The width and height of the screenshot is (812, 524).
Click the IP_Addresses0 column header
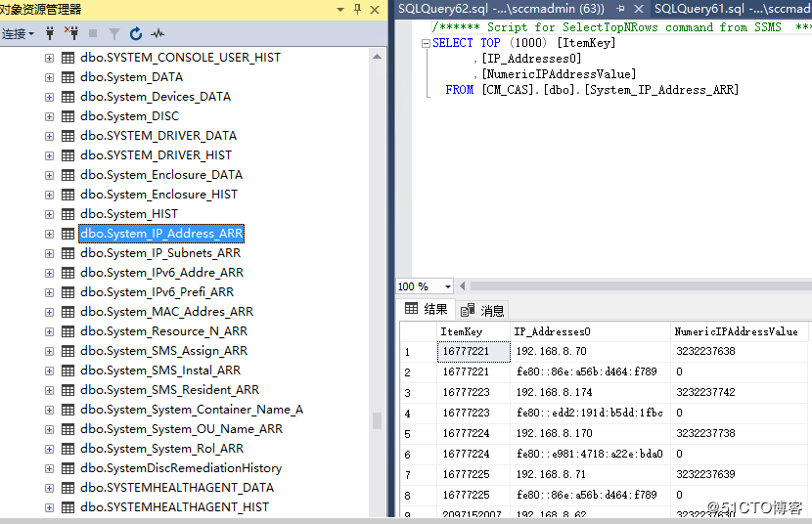pyautogui.click(x=590, y=331)
